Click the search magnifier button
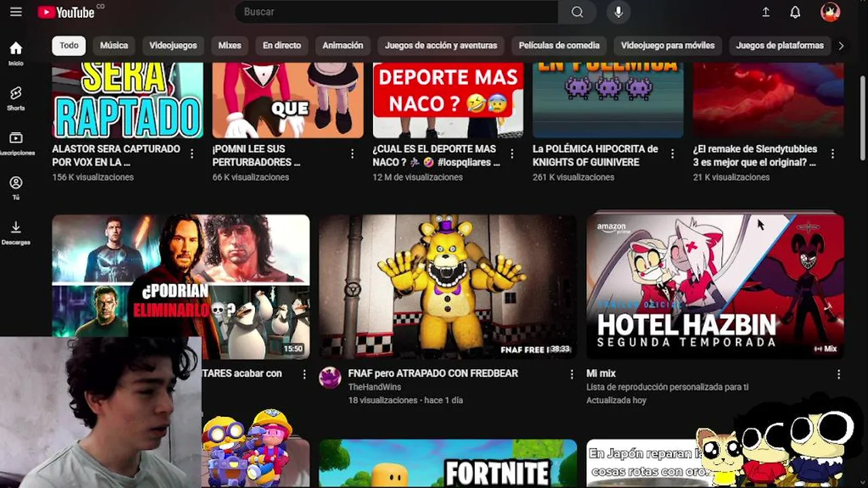 tap(577, 12)
